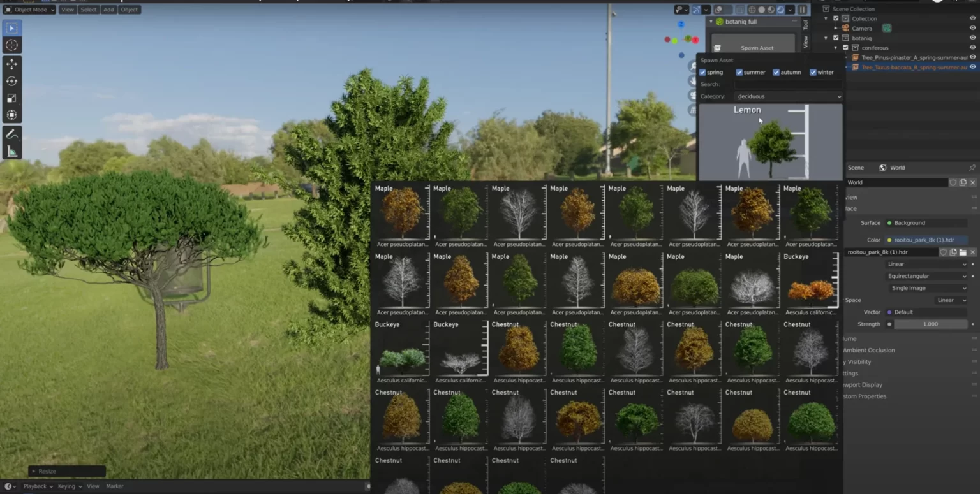
Task: Collapse the botaniq full panel
Action: [711, 22]
